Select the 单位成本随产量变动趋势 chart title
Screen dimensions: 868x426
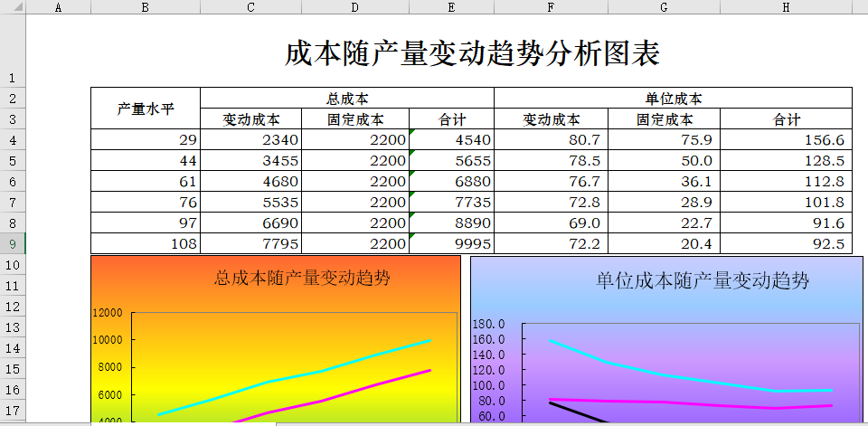[702, 280]
